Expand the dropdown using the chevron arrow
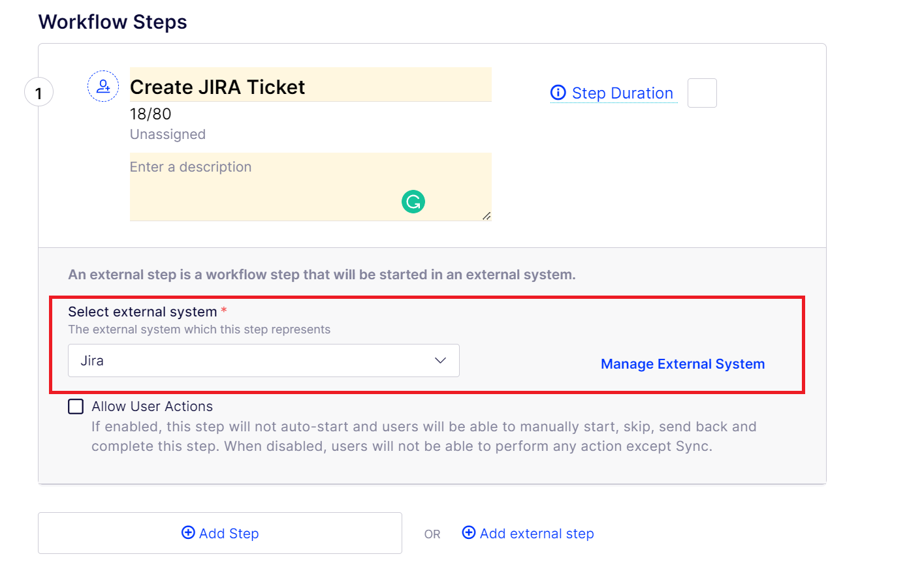The image size is (924, 567). point(441,360)
